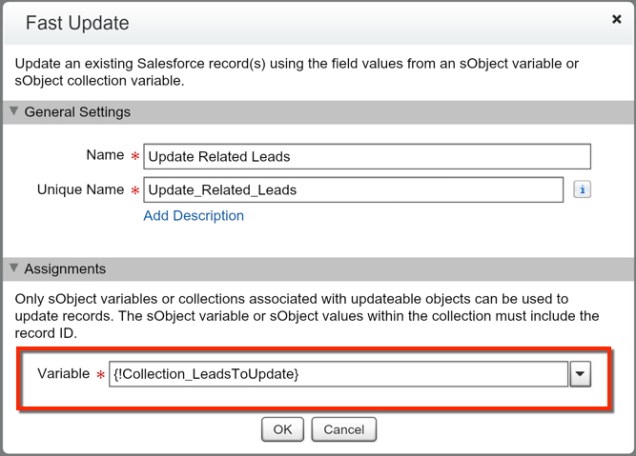The image size is (636, 456).
Task: Click the red required asterisk next to Name
Action: [134, 157]
